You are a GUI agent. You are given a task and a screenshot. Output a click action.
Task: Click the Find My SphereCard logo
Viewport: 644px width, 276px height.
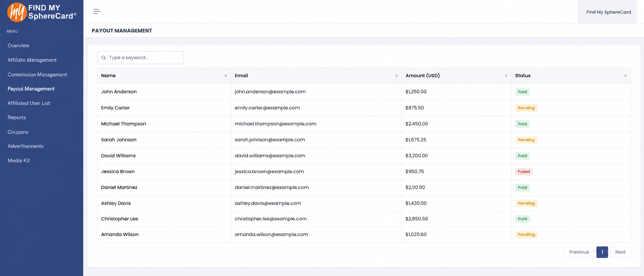[x=42, y=12]
